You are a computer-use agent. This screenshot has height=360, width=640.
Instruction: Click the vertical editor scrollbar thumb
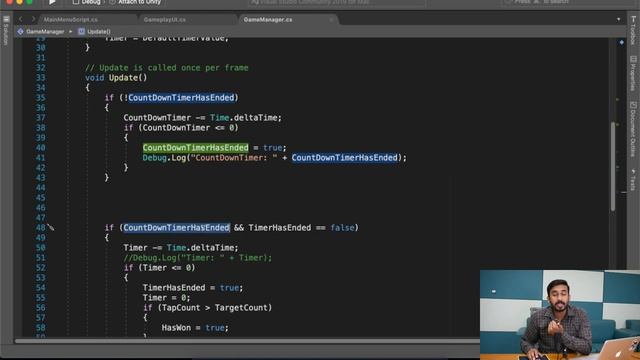click(x=613, y=167)
